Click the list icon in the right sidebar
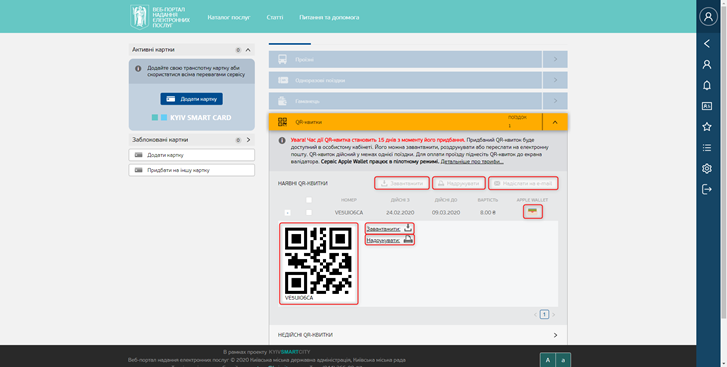This screenshot has width=727, height=367. 707,147
